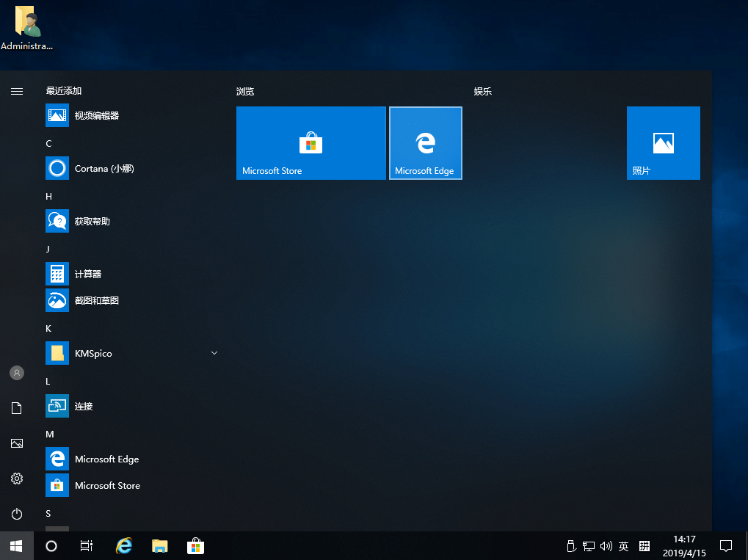
Task: Click the Microsoft Store tile
Action: point(311,143)
